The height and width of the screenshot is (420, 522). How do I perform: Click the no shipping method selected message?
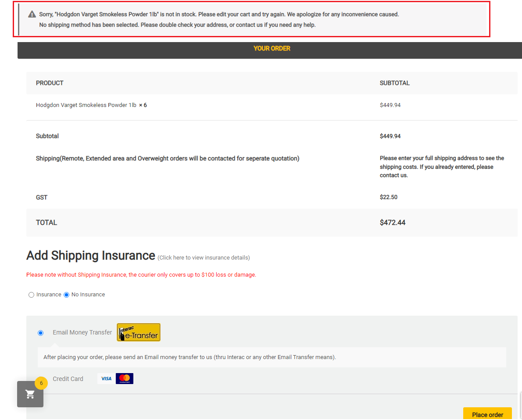pos(177,25)
